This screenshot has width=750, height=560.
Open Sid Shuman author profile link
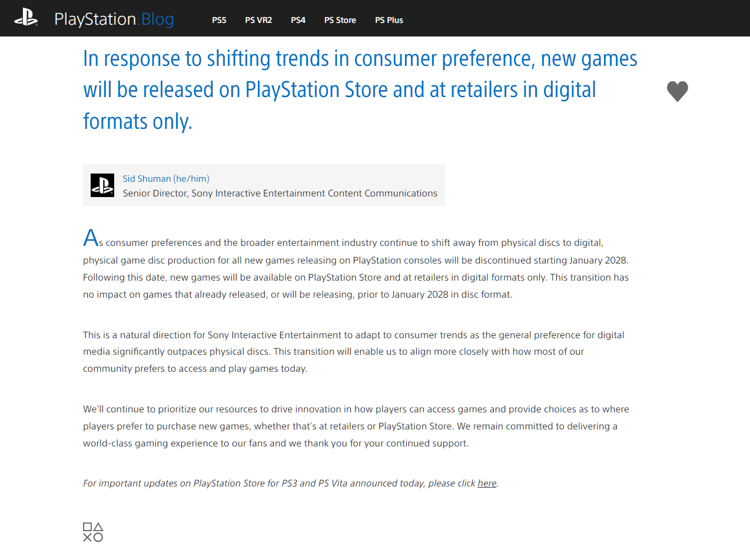166,178
